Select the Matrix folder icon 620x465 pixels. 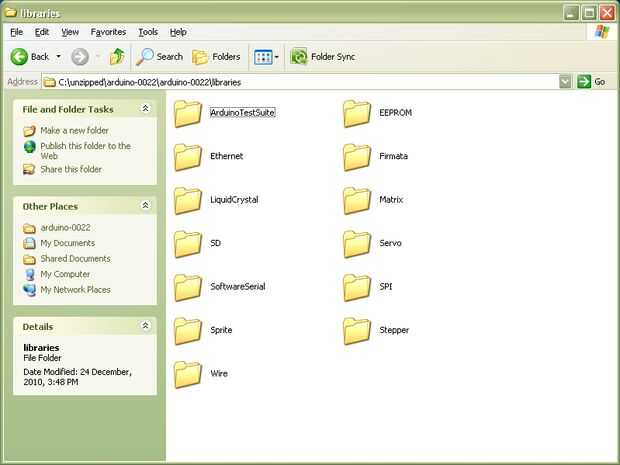click(x=357, y=200)
